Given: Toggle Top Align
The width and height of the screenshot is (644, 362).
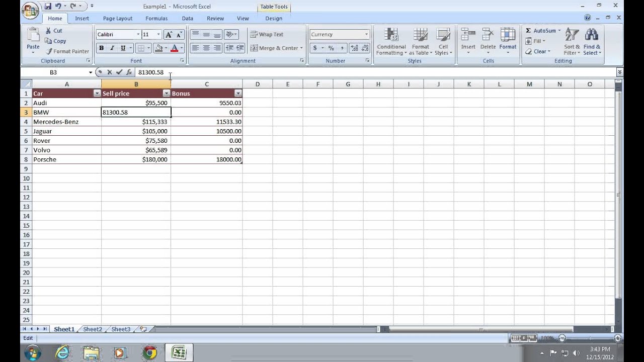Looking at the screenshot, I should (195, 34).
